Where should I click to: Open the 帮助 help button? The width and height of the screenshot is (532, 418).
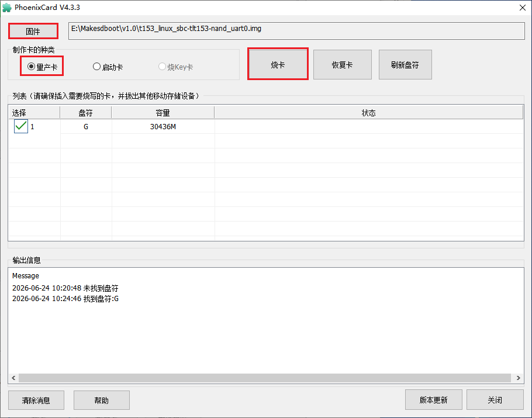pyautogui.click(x=102, y=400)
